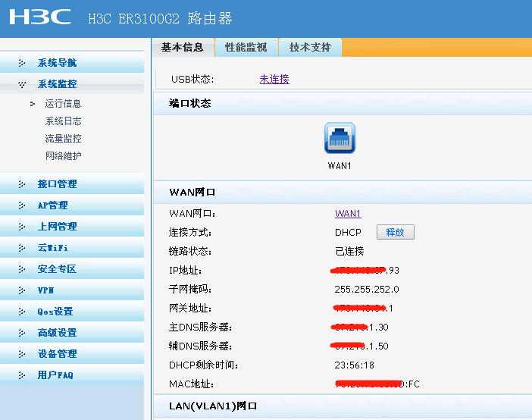The height and width of the screenshot is (420, 532).
Task: Click the WAN1 label under port icon
Action: click(x=340, y=166)
